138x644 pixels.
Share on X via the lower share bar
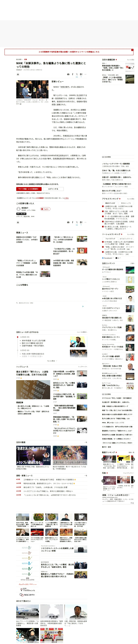point(77,222)
